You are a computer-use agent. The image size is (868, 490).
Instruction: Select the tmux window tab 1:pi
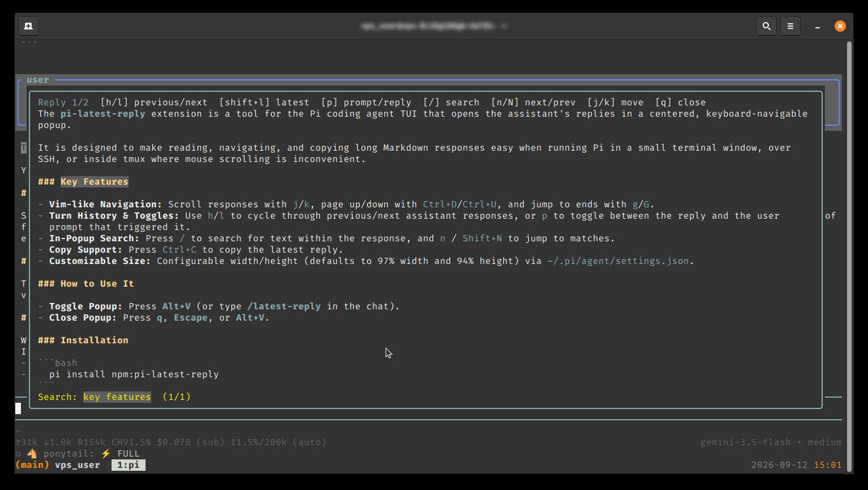click(x=129, y=465)
